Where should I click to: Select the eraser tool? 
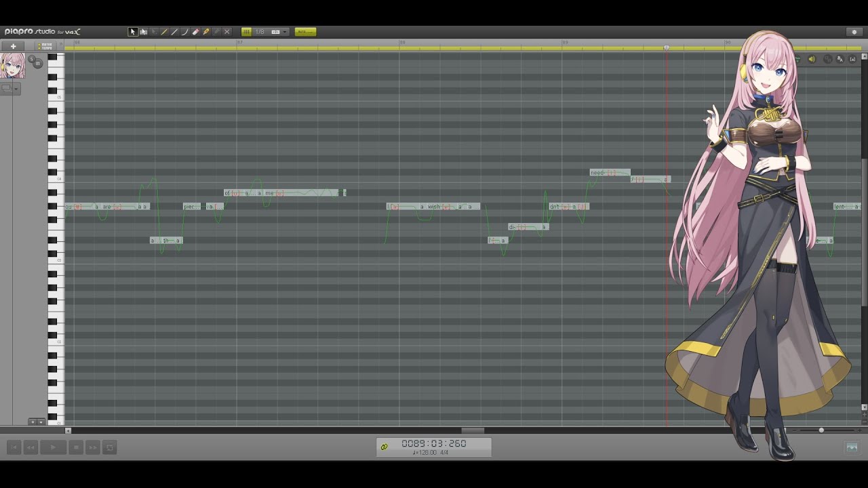(x=195, y=32)
